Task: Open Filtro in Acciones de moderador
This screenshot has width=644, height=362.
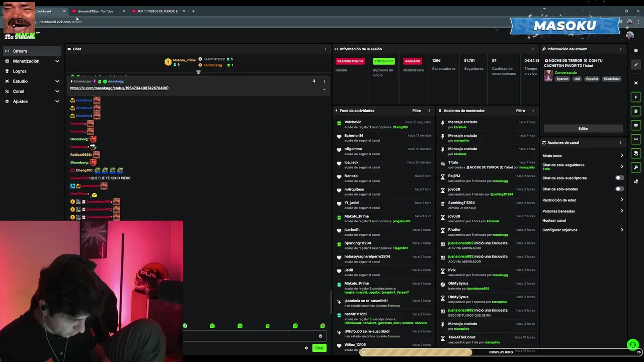Action: pos(520,111)
